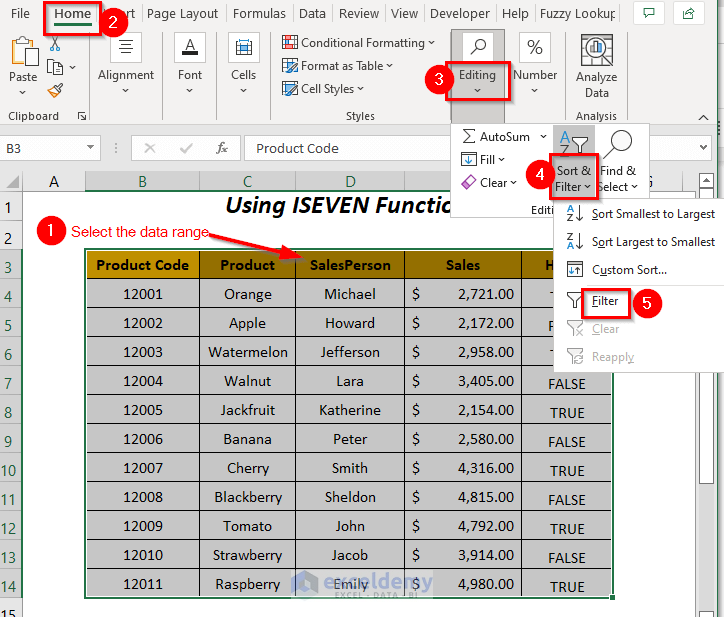Switch to the Developer tab

point(459,14)
